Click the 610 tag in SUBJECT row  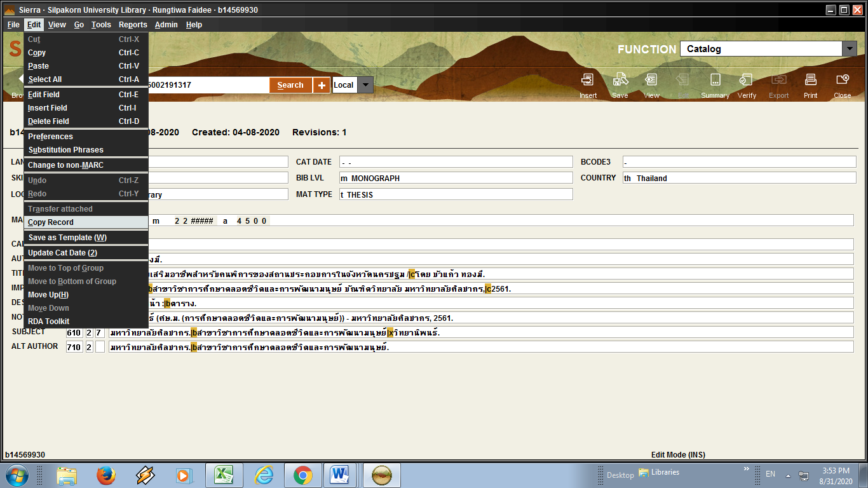tap(74, 332)
